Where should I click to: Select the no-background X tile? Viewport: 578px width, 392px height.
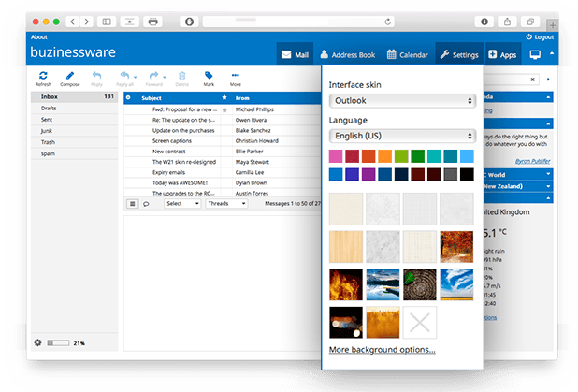[421, 324]
